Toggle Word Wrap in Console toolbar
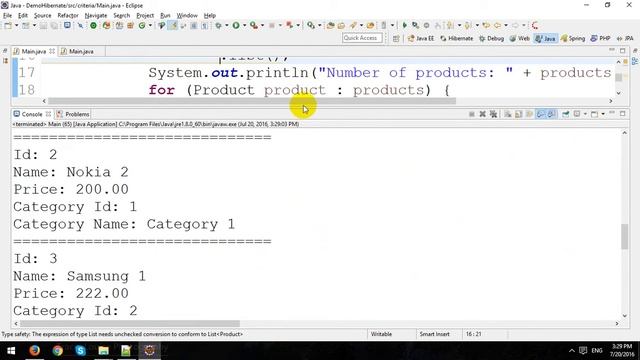640x360 pixels. (x=529, y=114)
